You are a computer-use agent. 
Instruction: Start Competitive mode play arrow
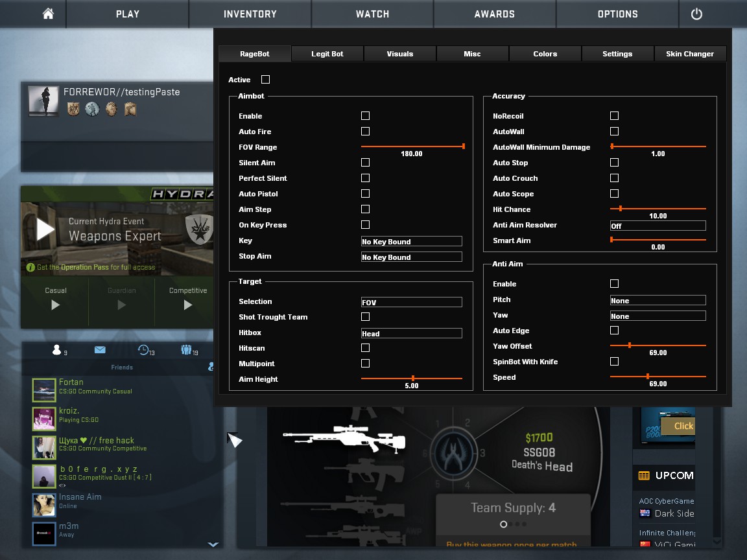point(187,305)
